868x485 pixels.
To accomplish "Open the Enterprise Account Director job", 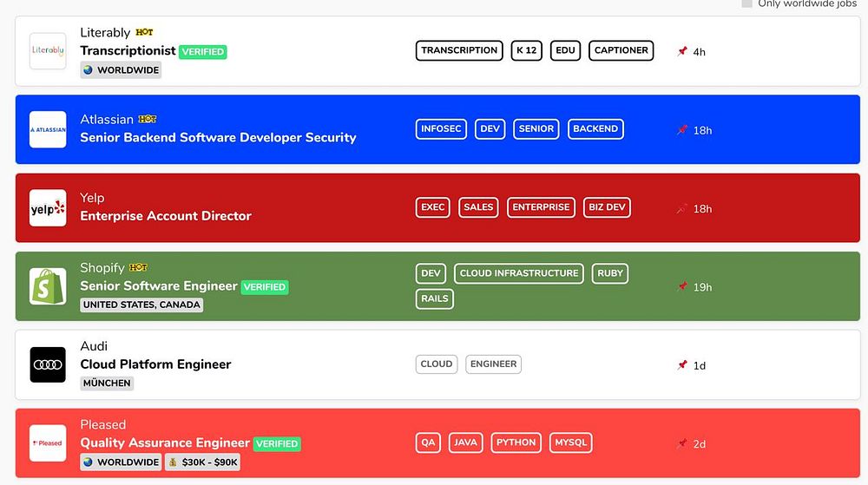I will [166, 216].
